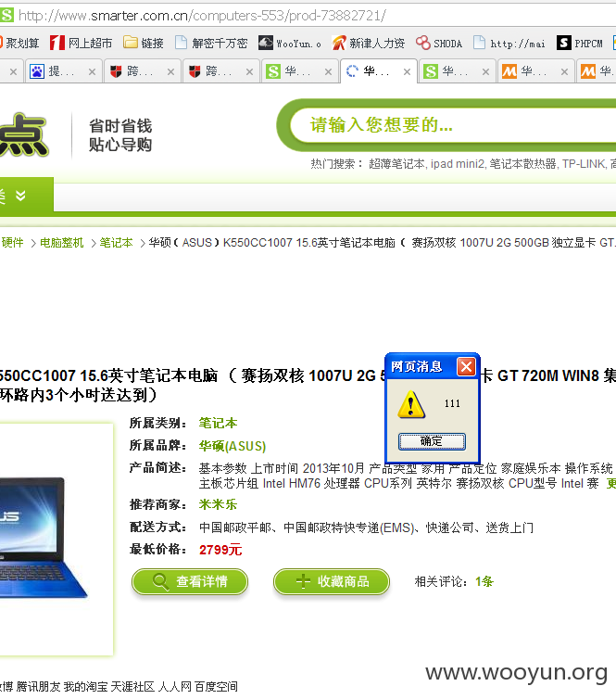Open the 解密千万密 bookmark

tap(211, 43)
